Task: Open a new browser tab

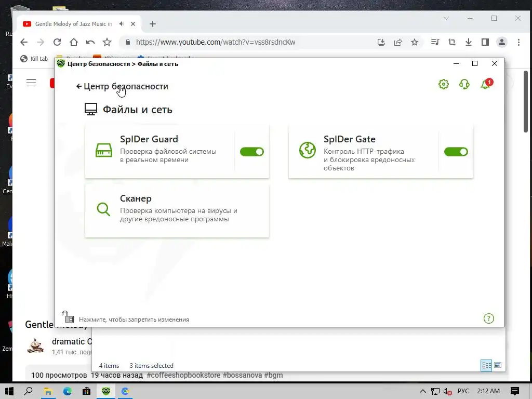Action: (153, 24)
